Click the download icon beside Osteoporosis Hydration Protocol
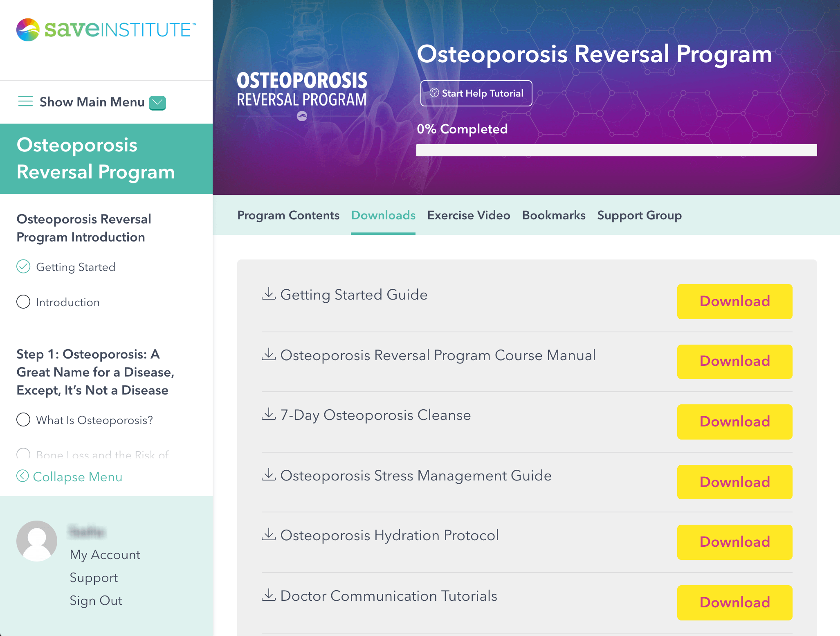 269,535
